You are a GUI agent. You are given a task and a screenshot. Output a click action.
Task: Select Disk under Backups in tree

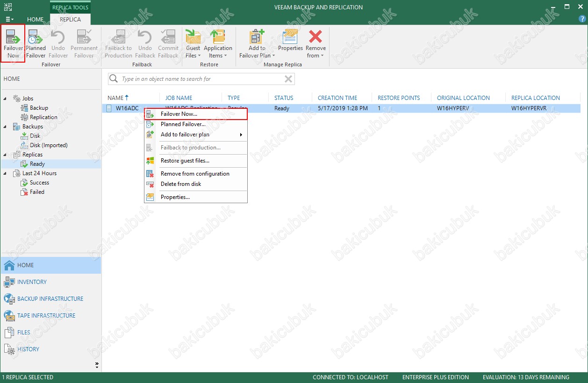click(35, 136)
